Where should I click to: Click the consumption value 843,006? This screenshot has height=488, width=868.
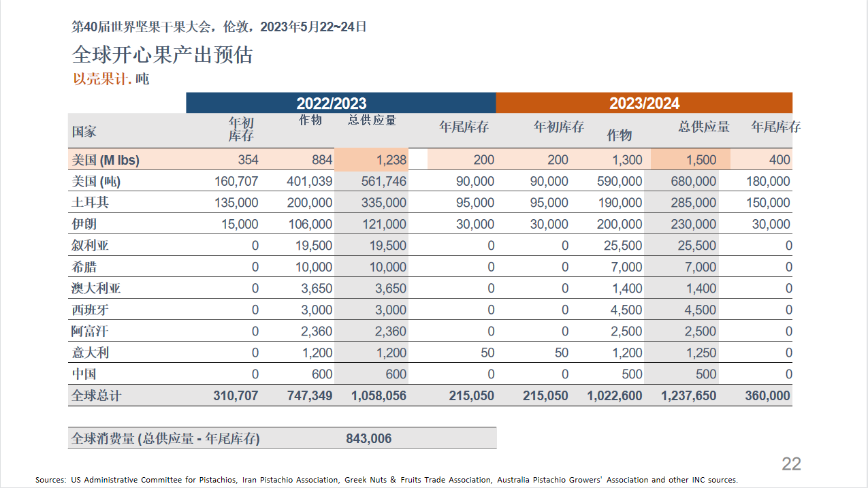pos(369,438)
